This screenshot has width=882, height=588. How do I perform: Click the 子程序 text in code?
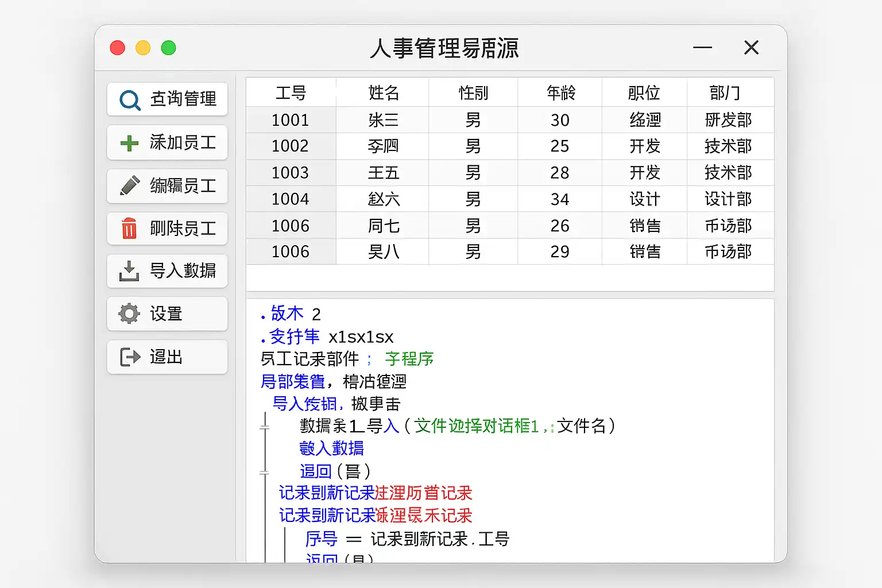(409, 359)
